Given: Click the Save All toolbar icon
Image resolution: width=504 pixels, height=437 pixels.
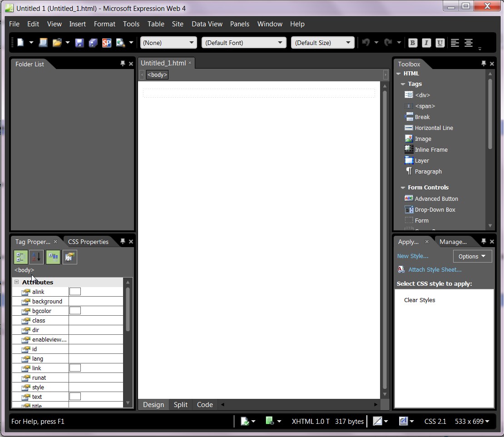Looking at the screenshot, I should (x=93, y=42).
